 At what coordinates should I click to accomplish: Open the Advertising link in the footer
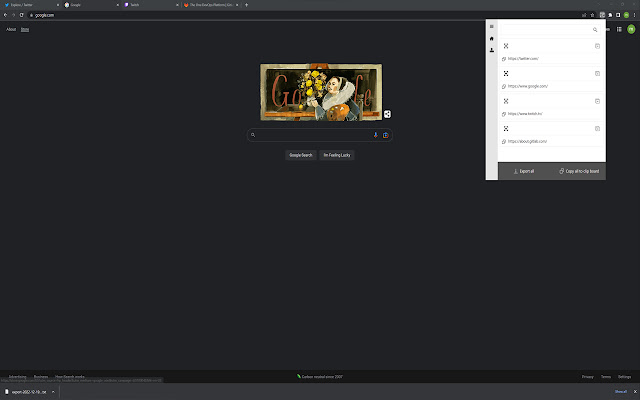point(18,376)
